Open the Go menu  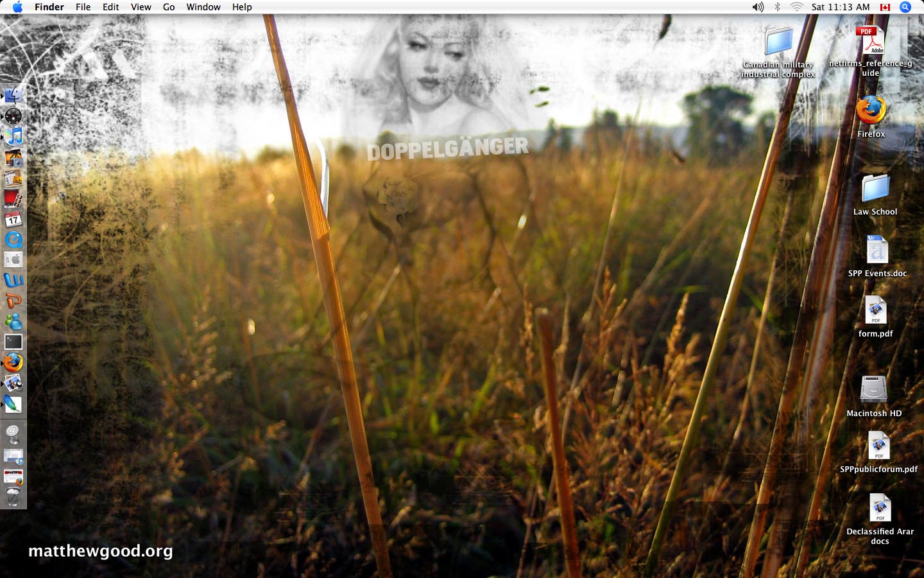[x=169, y=7]
